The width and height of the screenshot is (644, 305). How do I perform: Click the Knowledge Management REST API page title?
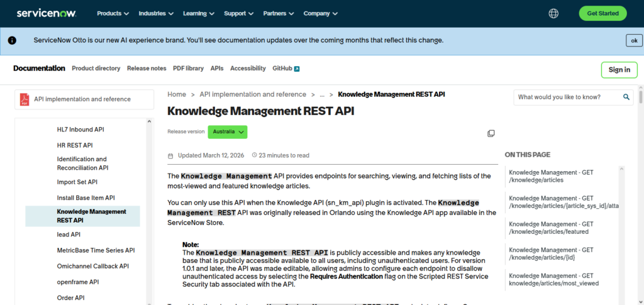point(261,112)
